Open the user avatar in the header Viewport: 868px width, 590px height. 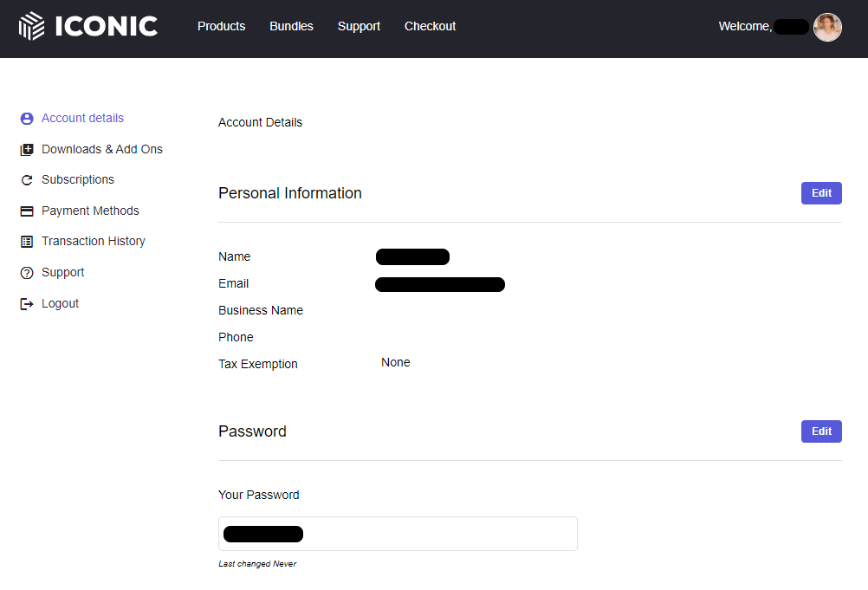(827, 27)
